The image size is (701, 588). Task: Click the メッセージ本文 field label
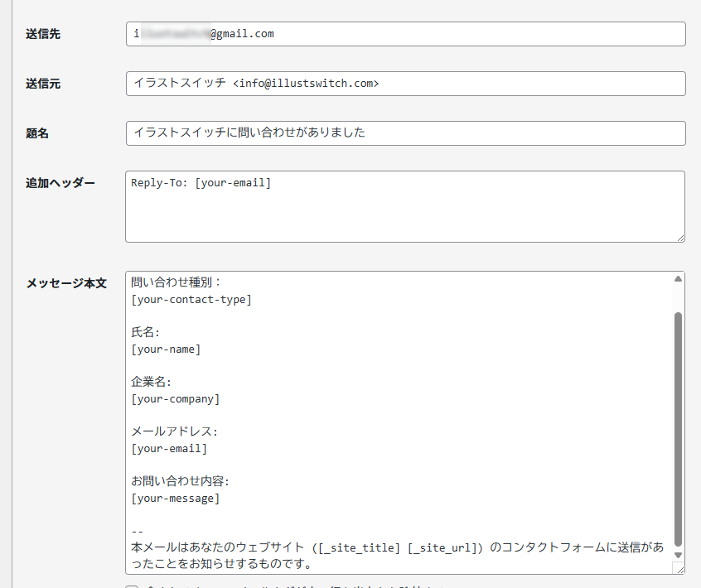[66, 283]
